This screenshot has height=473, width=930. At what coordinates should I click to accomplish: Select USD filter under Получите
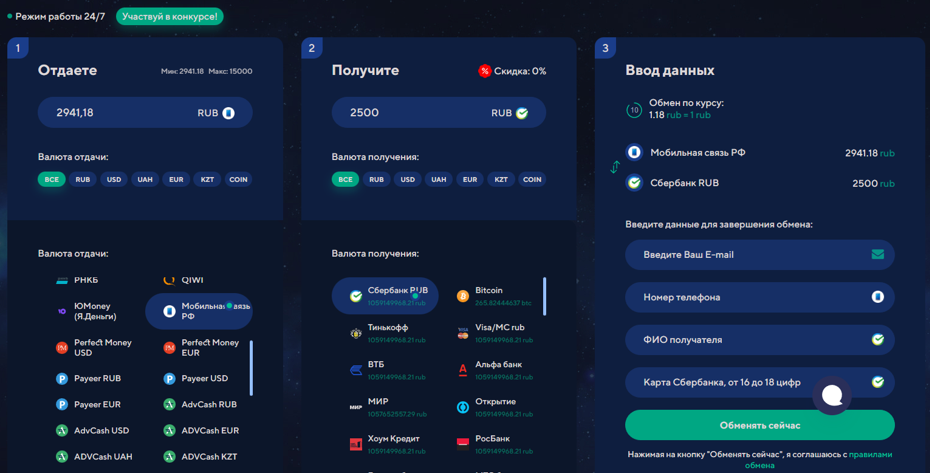click(407, 179)
